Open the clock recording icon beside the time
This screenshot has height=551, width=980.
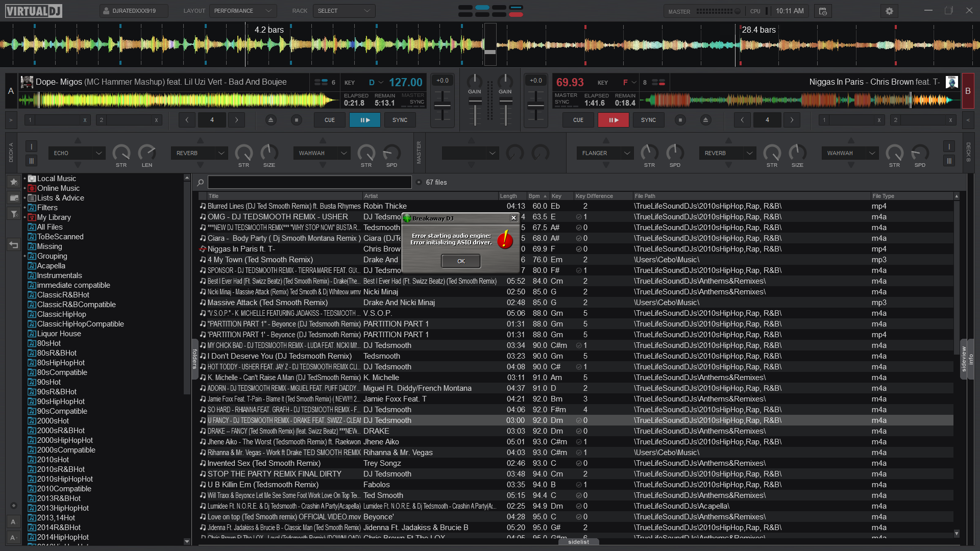coord(823,11)
